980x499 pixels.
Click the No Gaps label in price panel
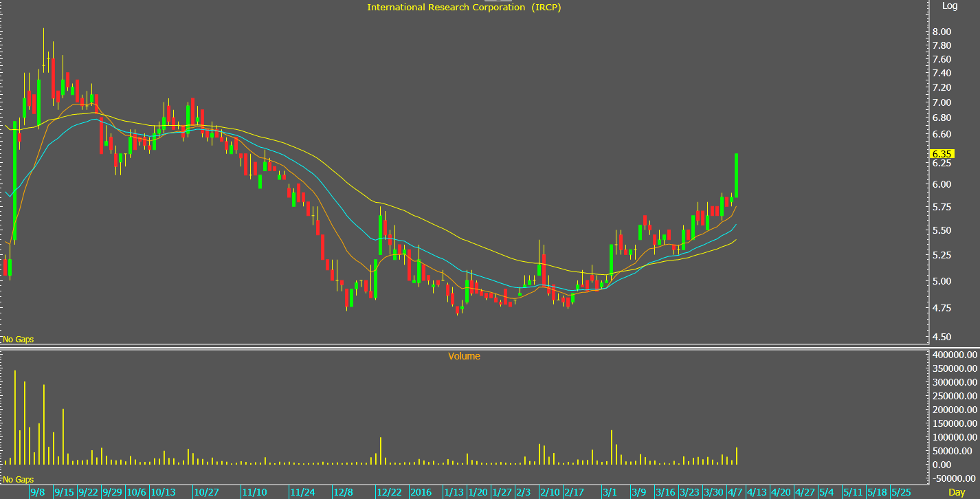pos(19,340)
